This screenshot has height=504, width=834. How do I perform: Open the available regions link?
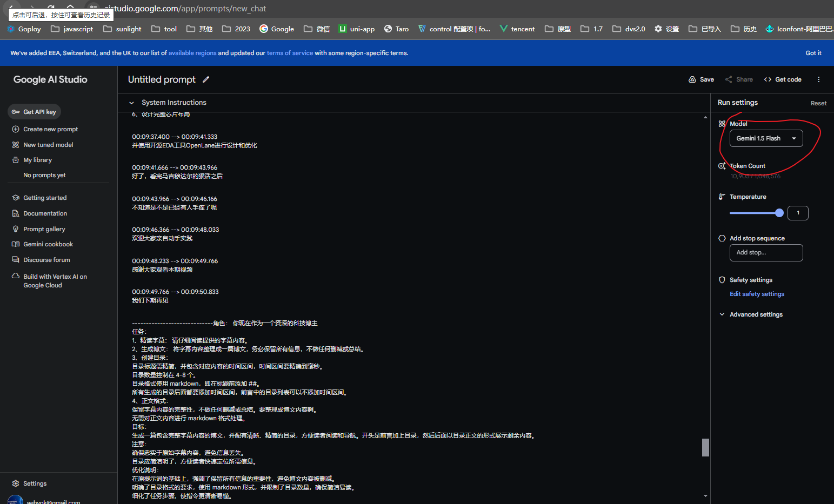[192, 53]
